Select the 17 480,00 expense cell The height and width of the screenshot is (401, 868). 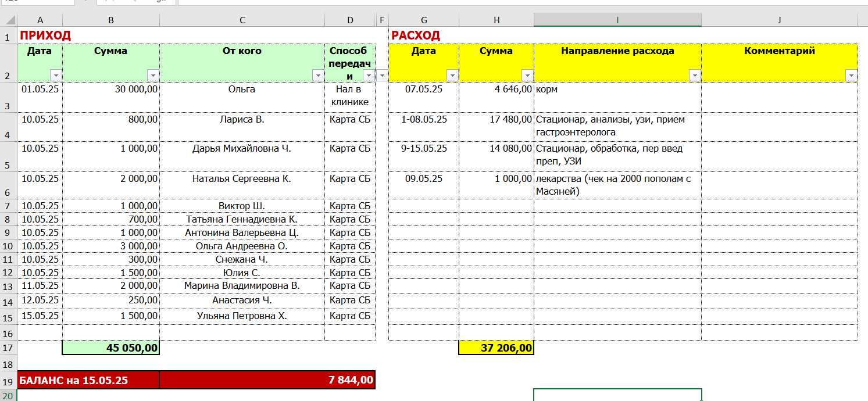(x=496, y=127)
